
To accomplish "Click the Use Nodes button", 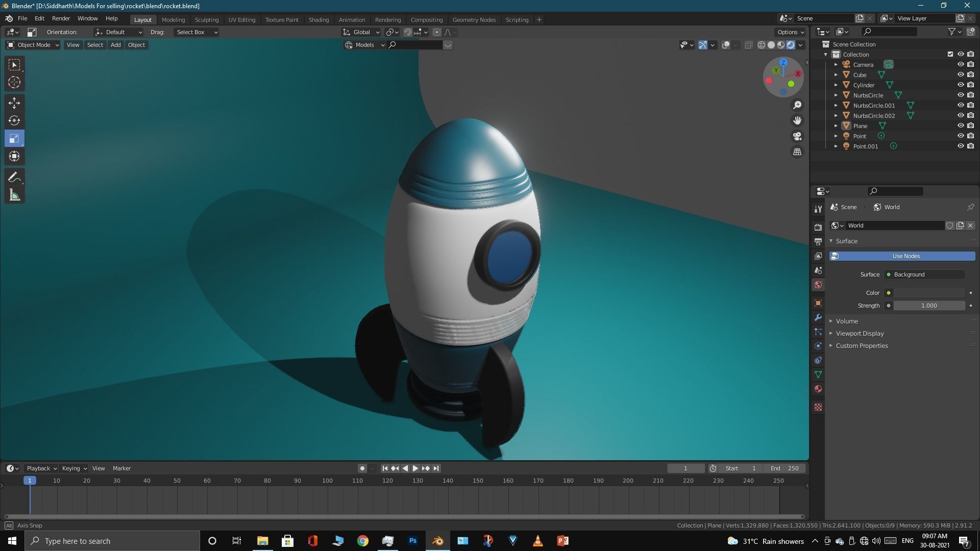I will click(905, 256).
